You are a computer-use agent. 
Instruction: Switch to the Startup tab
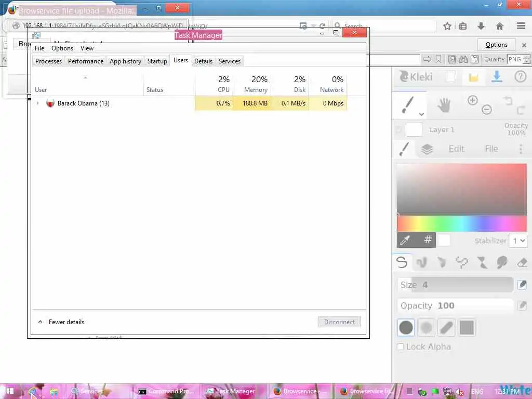(157, 61)
